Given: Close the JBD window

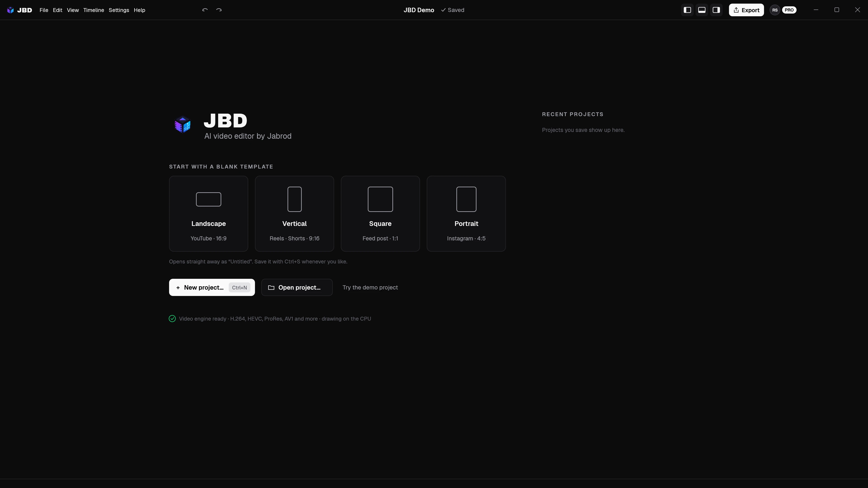Looking at the screenshot, I should point(858,10).
